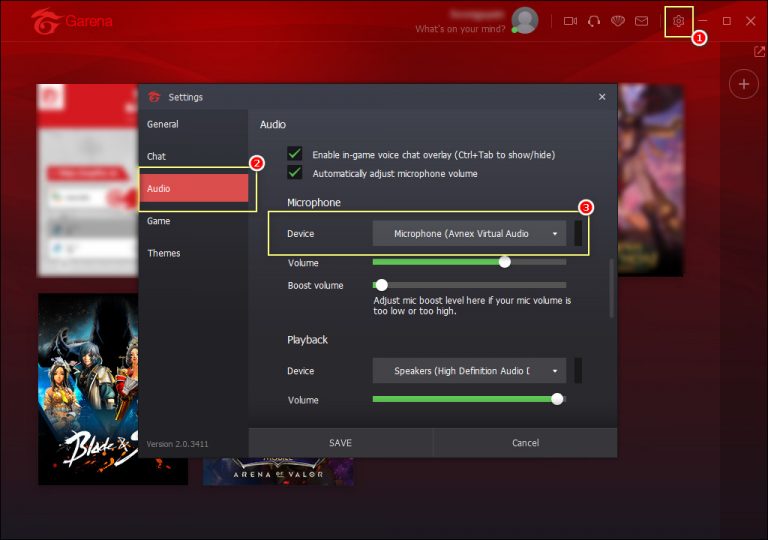Toggle automatically adjust microphone volume checkbox
This screenshot has height=540, width=768.
click(x=295, y=172)
